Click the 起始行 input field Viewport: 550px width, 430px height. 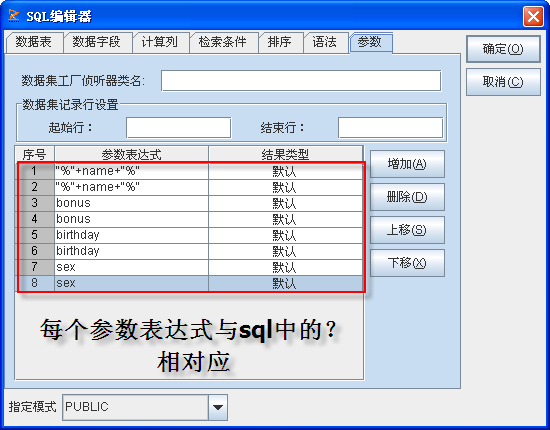(x=179, y=128)
